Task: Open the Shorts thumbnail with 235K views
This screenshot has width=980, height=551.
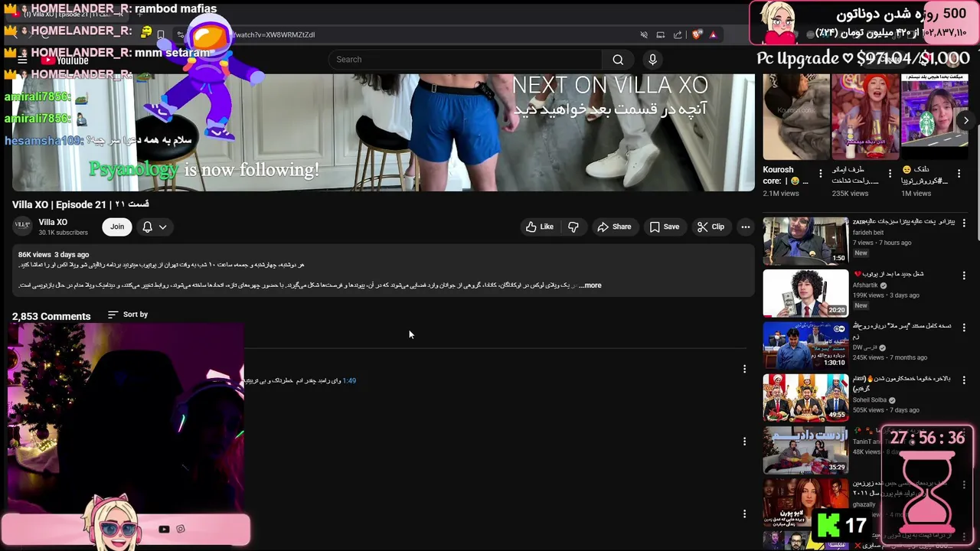Action: pyautogui.click(x=865, y=116)
